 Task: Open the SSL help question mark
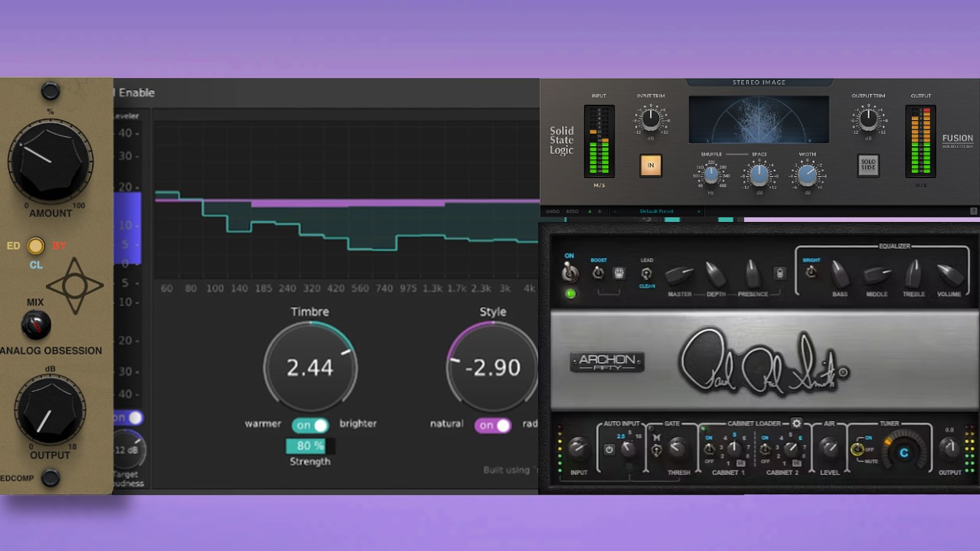click(x=974, y=211)
